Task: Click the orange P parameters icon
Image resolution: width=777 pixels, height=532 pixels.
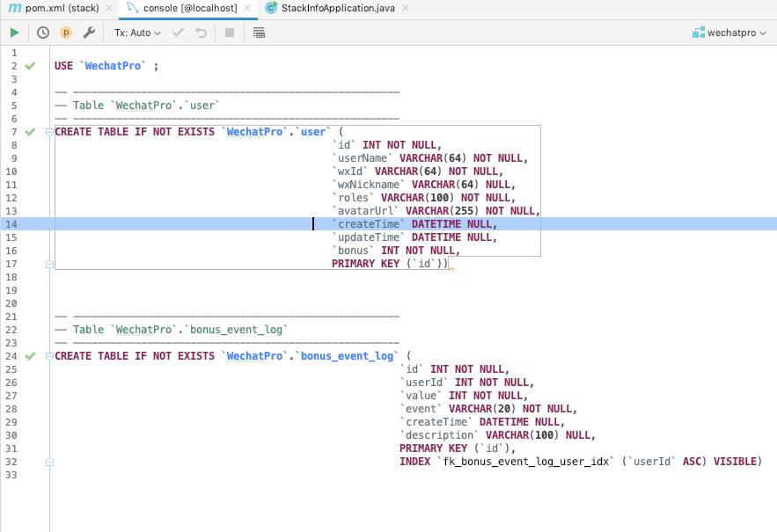Action: pos(66,33)
